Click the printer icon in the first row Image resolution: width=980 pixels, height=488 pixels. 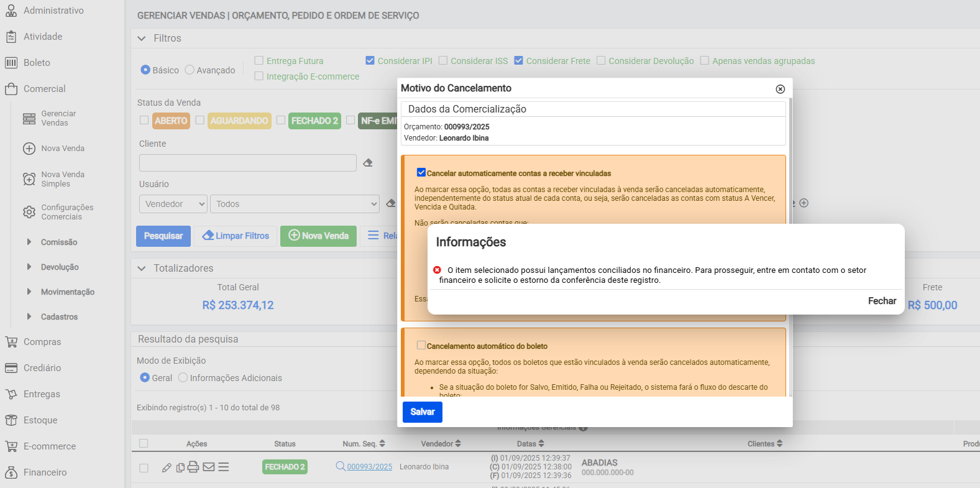pos(193,467)
